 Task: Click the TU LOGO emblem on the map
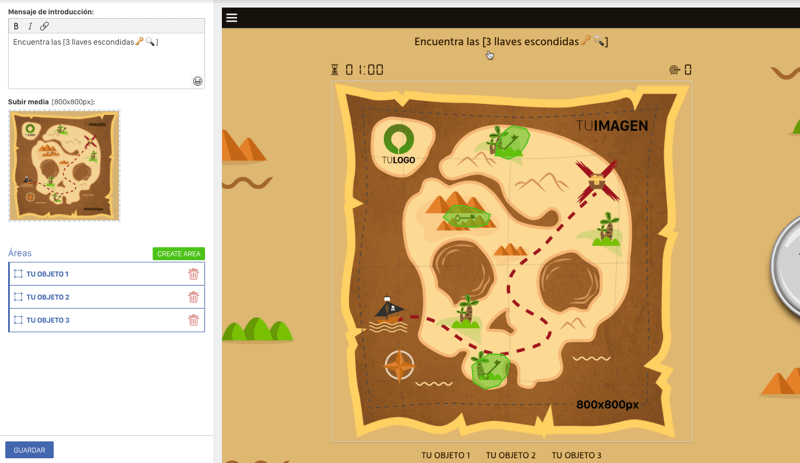(x=399, y=145)
